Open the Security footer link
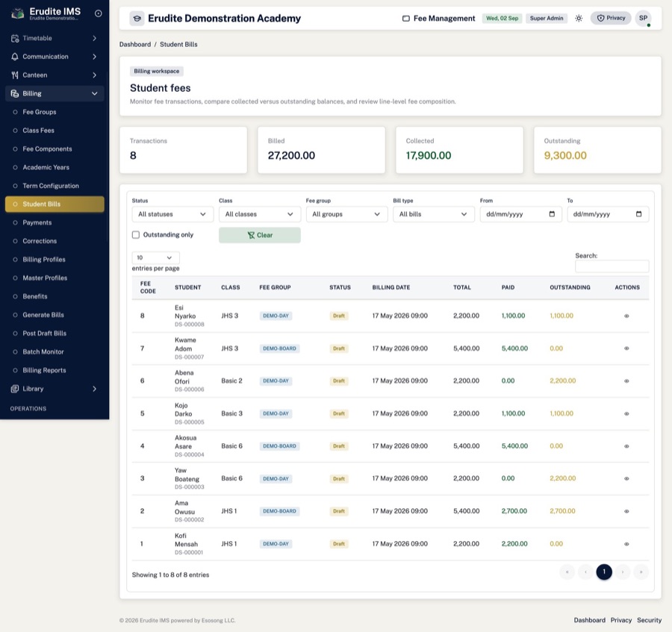This screenshot has width=672, height=632. tap(649, 620)
